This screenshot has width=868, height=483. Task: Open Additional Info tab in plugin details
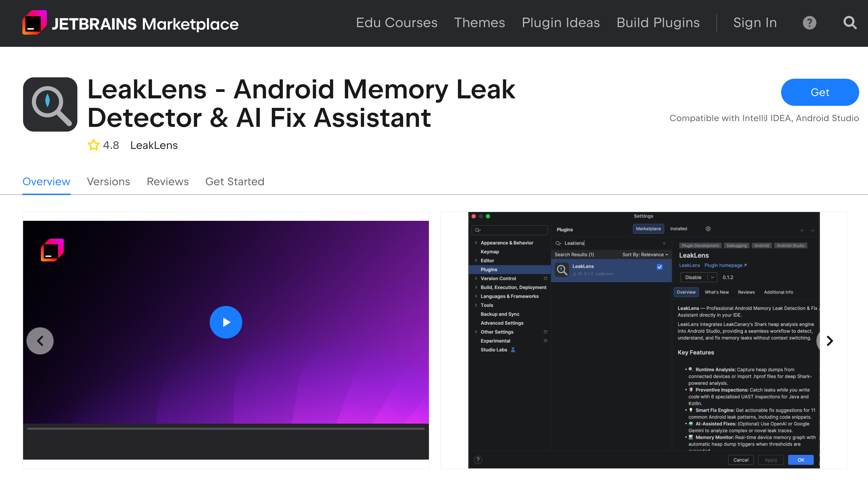click(778, 292)
